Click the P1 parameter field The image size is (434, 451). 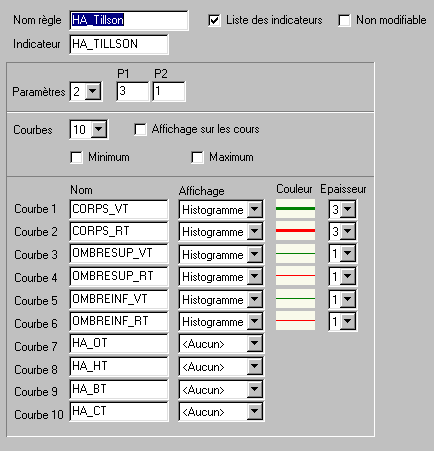click(x=133, y=91)
